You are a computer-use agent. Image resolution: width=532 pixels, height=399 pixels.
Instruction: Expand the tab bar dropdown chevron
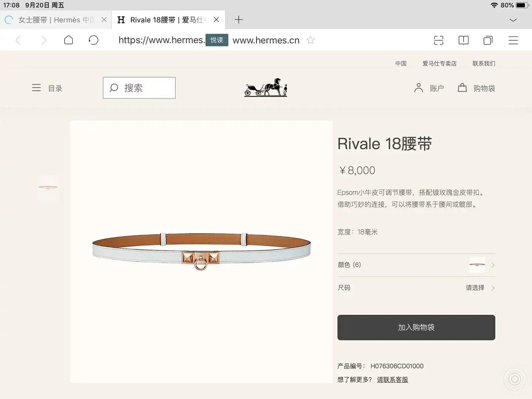coord(513,20)
